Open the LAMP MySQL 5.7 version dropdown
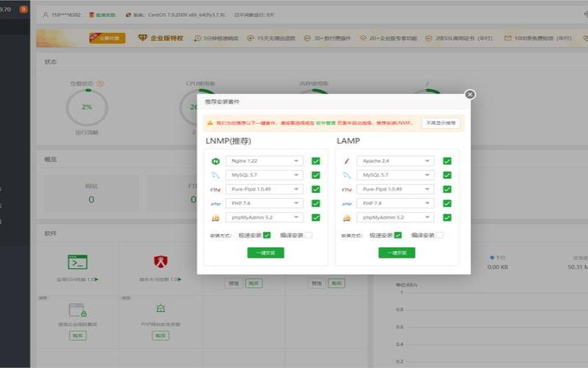The image size is (588, 368). coord(395,175)
